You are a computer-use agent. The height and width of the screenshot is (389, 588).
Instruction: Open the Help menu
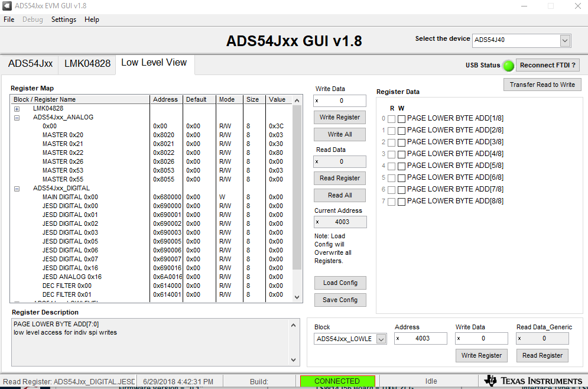92,20
